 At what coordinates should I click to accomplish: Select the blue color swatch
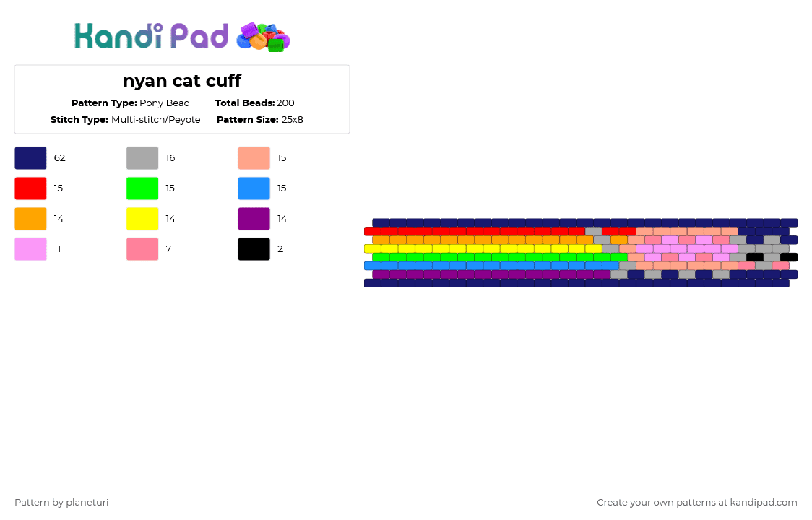pos(254,188)
